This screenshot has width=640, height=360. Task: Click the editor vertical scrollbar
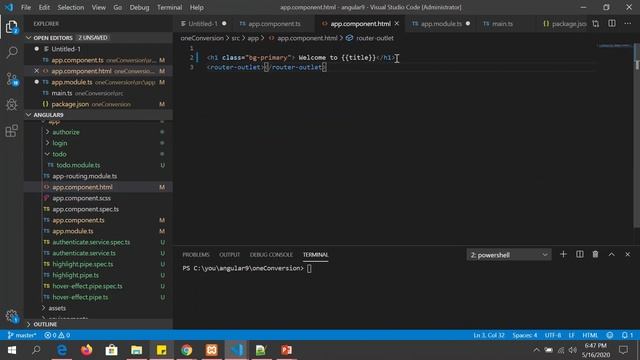[x=636, y=135]
